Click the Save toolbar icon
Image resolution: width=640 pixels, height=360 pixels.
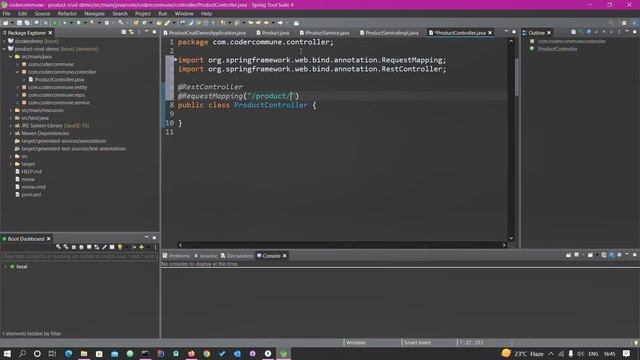point(19,23)
